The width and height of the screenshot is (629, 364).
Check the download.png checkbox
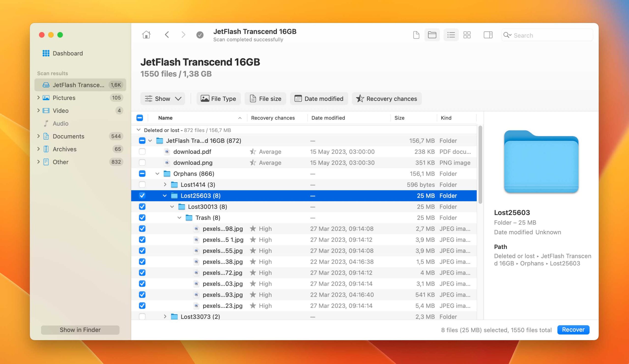click(142, 162)
